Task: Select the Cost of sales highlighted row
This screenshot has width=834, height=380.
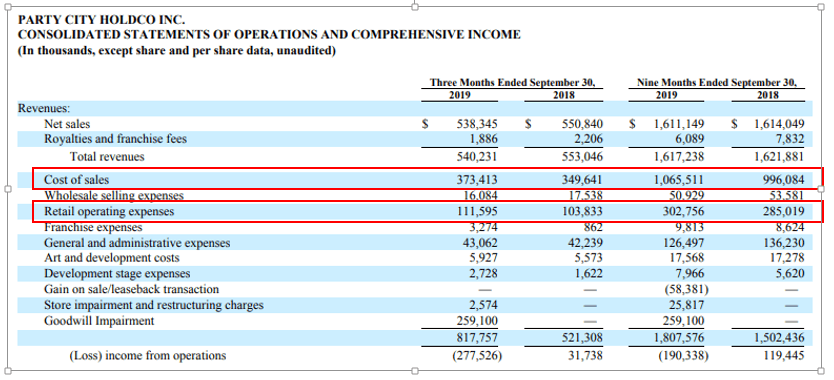Action: pos(428,179)
